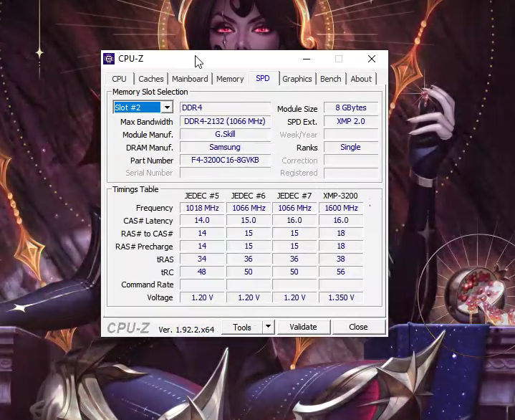
Task: Click the Max Bandwidth DDR4-2132 value
Action: coord(225,121)
